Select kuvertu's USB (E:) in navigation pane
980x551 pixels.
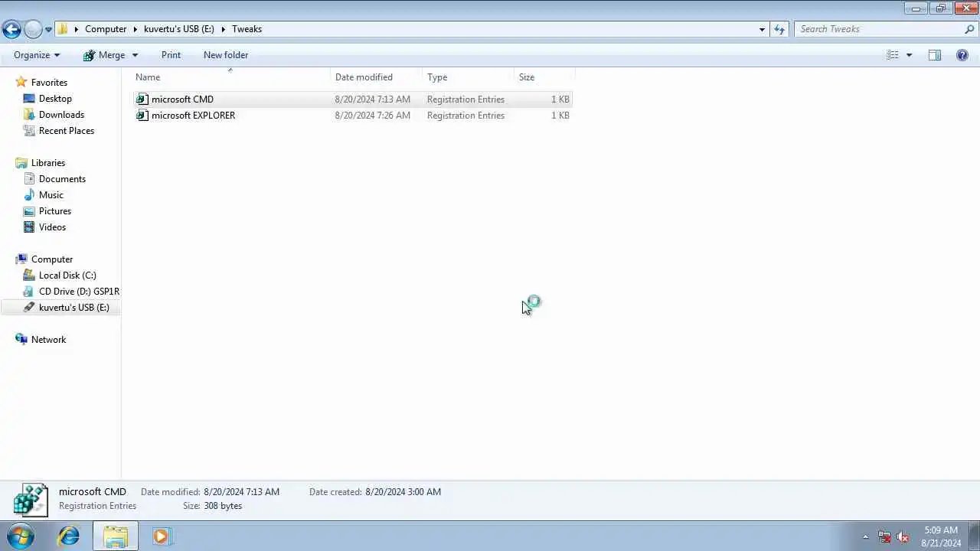pyautogui.click(x=74, y=308)
